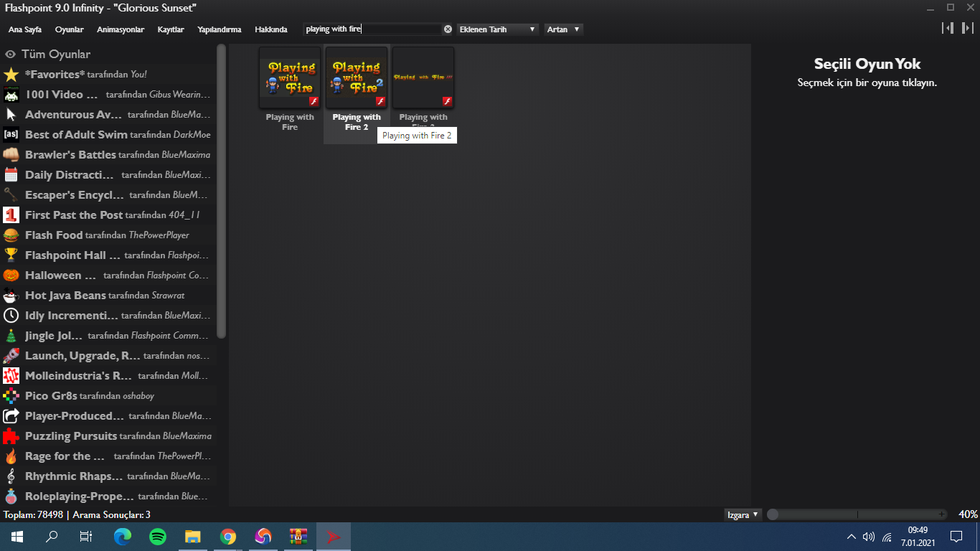Viewport: 980px width, 551px height.
Task: Select the Roleplaying-Prope playlist
Action: (x=108, y=496)
